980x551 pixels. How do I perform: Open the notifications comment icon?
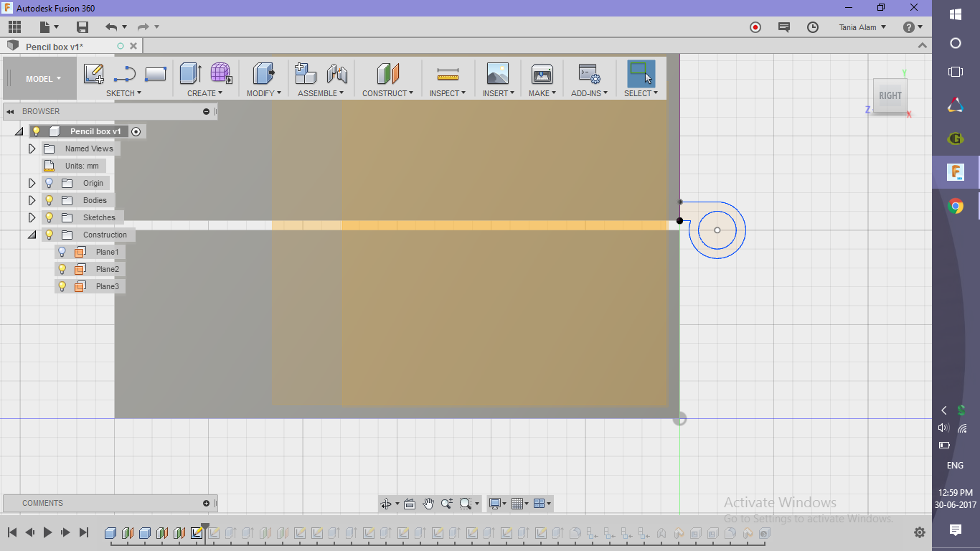coord(784,27)
